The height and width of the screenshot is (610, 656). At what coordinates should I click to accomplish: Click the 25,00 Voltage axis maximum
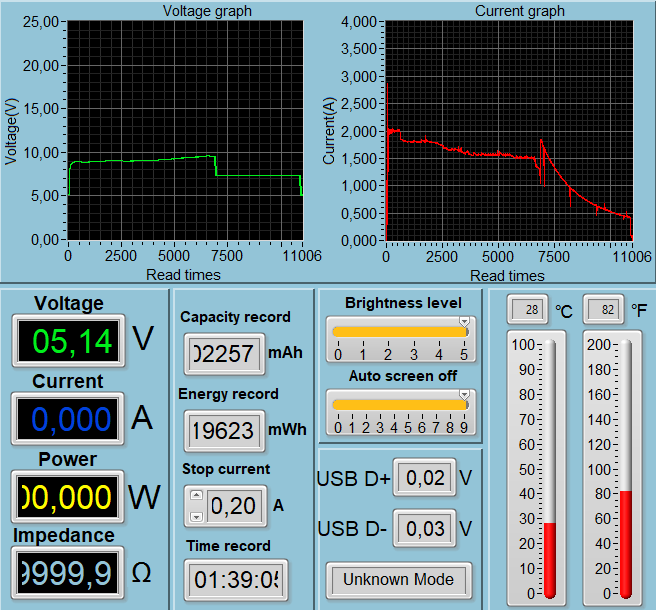[x=41, y=22]
